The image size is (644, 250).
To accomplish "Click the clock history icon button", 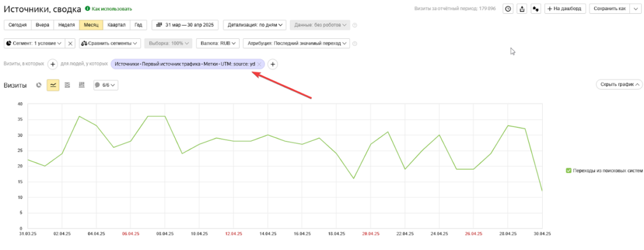I will point(508,9).
